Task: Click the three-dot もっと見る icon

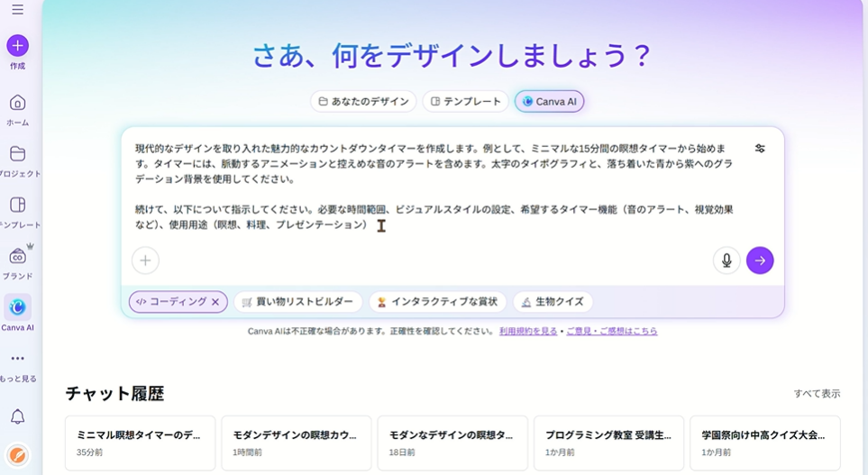Action: pyautogui.click(x=18, y=358)
